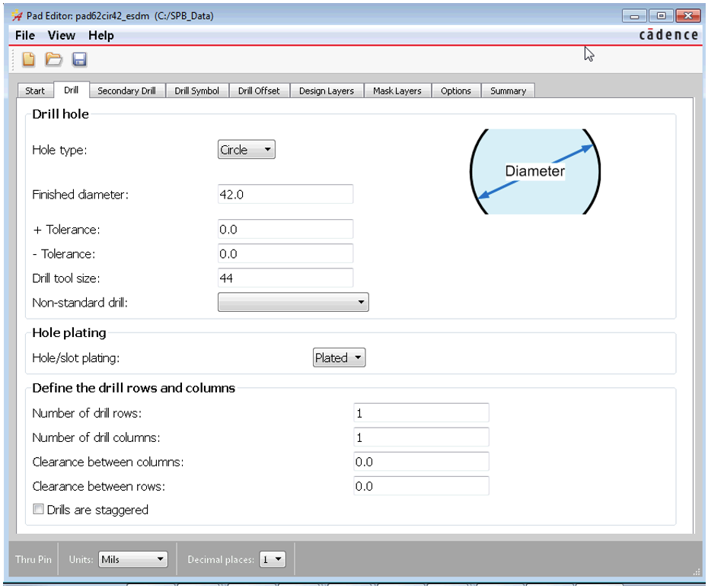Switch to the Secondary Drill tab
The height and width of the screenshot is (588, 708).
pos(126,91)
